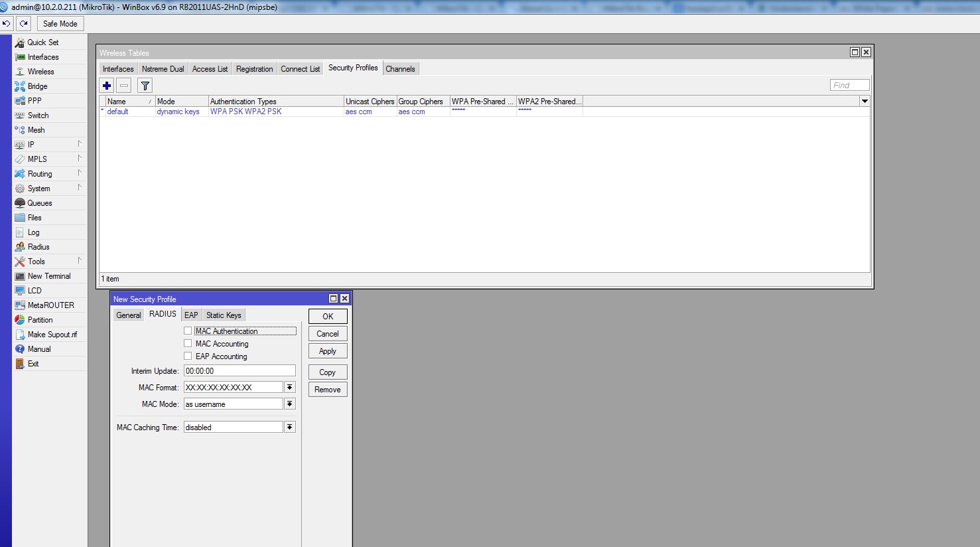Click OK in New Security Profile
980x547 pixels.
click(328, 317)
